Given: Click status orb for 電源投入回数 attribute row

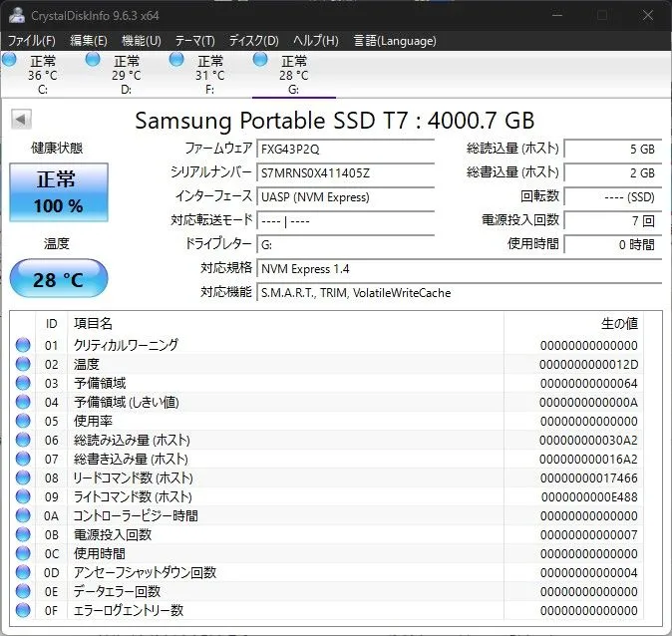Looking at the screenshot, I should [23, 534].
